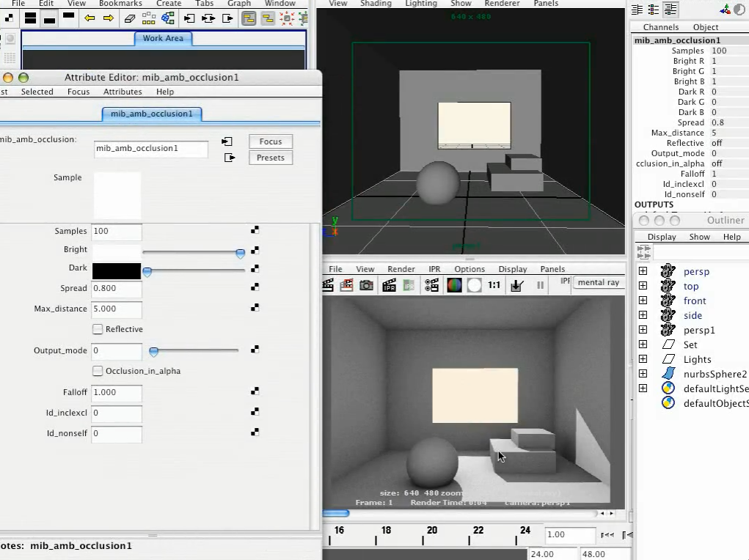Click the black Dark color swatch
The width and height of the screenshot is (749, 560).
coord(117,270)
